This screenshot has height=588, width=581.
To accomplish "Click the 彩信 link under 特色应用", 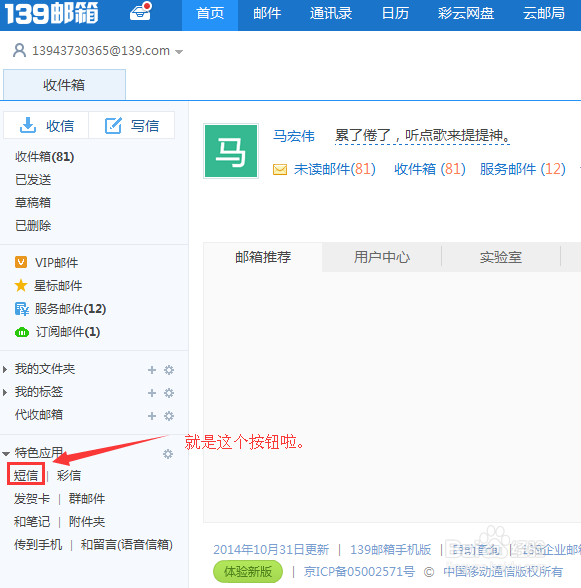I will 69,476.
